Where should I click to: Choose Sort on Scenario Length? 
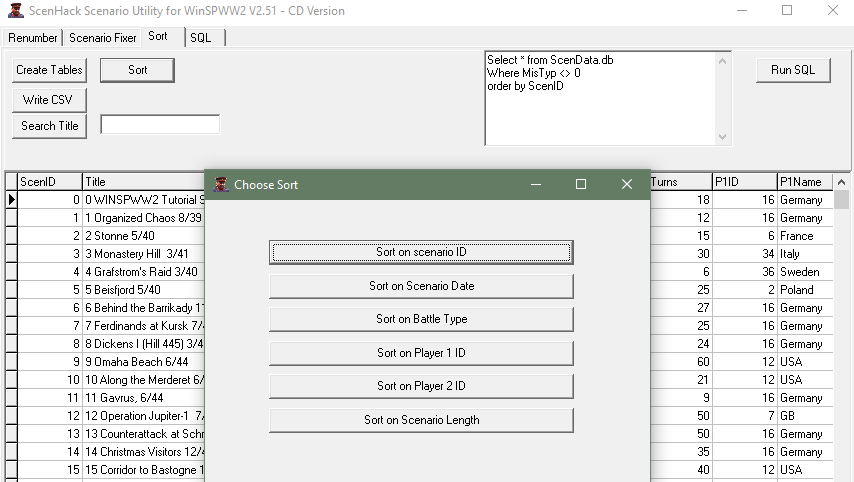pos(421,420)
